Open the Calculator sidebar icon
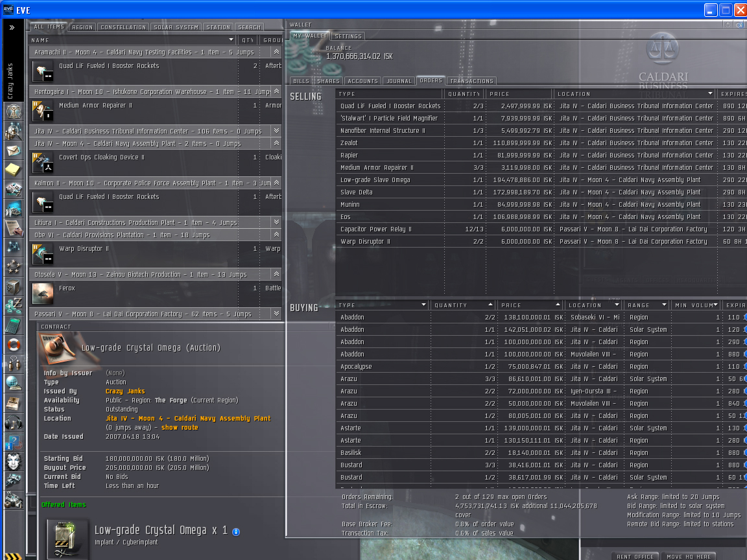 click(14, 325)
